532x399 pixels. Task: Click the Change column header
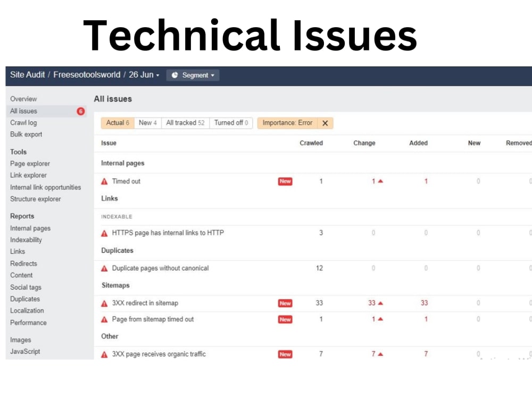pyautogui.click(x=364, y=143)
